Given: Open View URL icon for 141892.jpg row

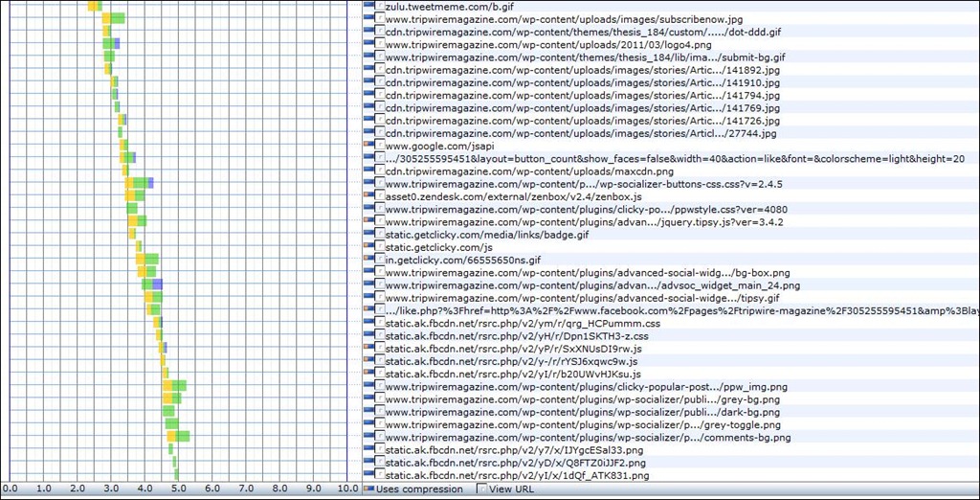Looking at the screenshot, I should (379, 70).
